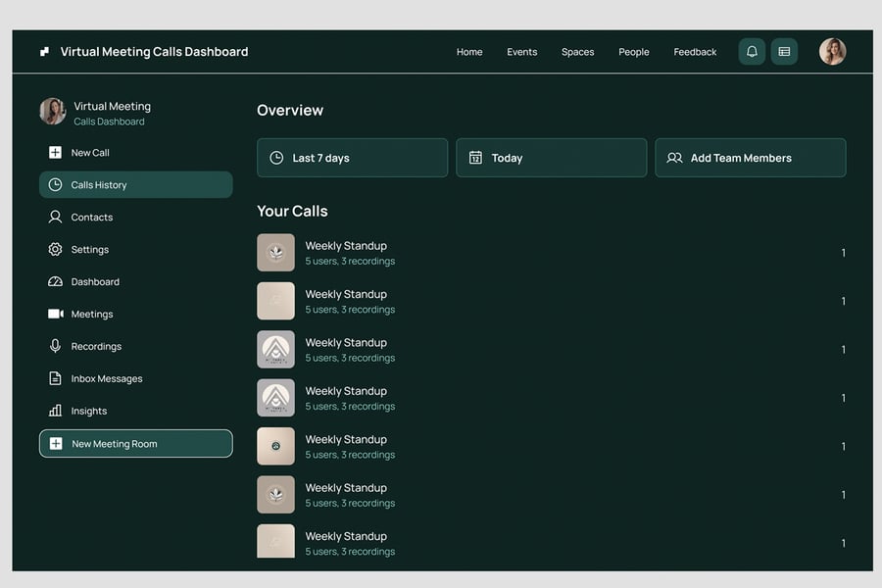
Task: Click the Add Team Members button
Action: (x=750, y=158)
